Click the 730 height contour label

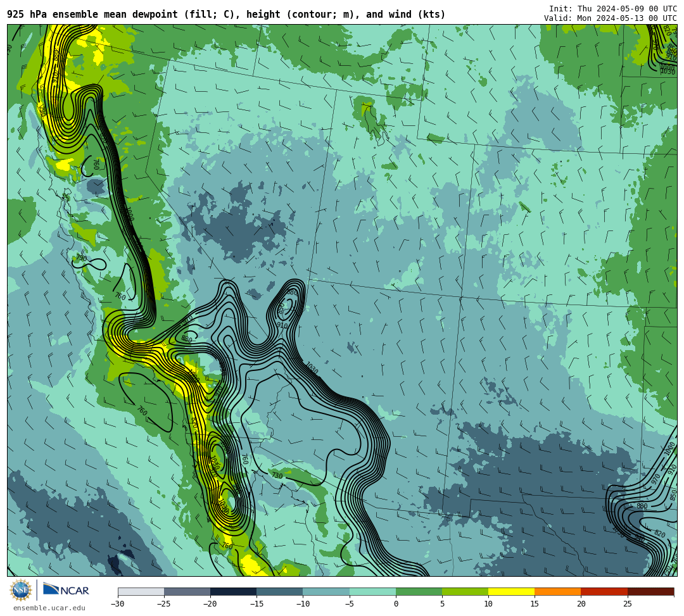(277, 475)
